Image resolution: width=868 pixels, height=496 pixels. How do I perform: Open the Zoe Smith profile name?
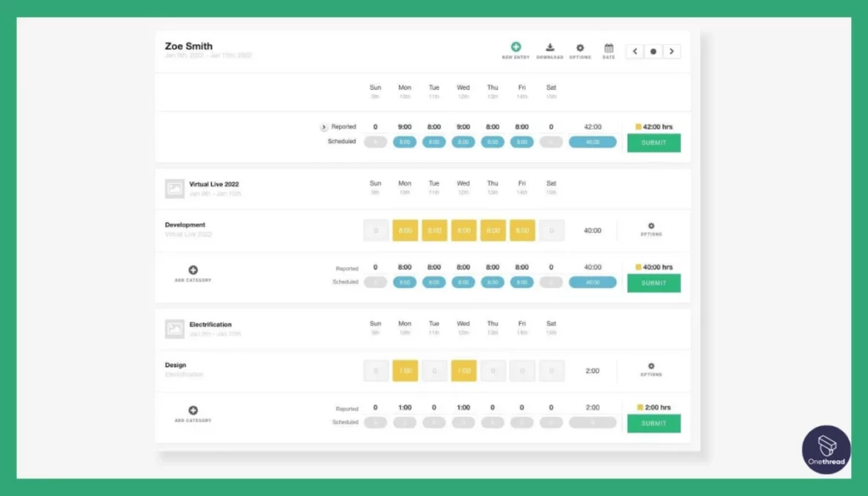pyautogui.click(x=188, y=47)
